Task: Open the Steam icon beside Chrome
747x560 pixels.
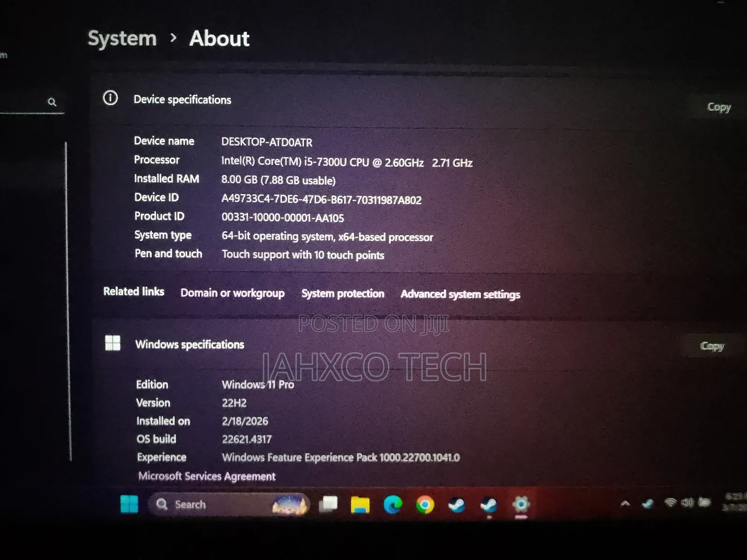Action: [457, 504]
